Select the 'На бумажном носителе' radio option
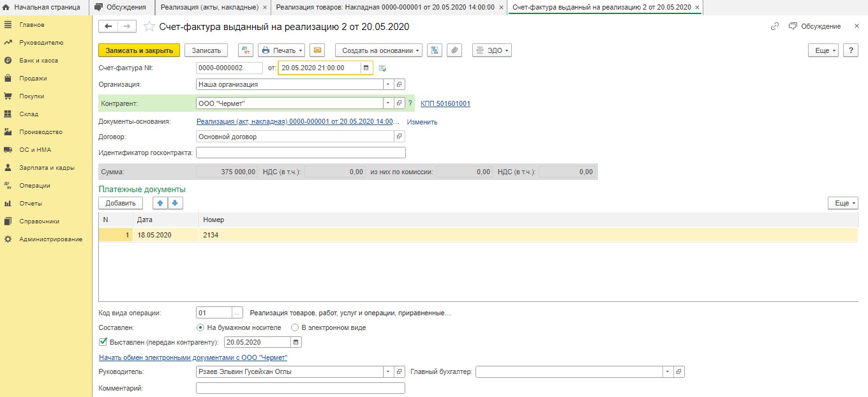868x397 pixels. pyautogui.click(x=200, y=327)
